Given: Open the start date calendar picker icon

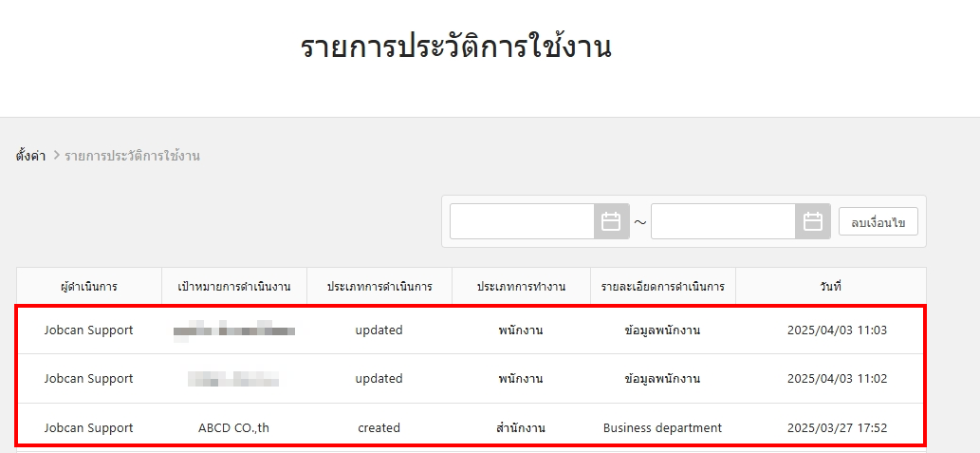Looking at the screenshot, I should 611,221.
